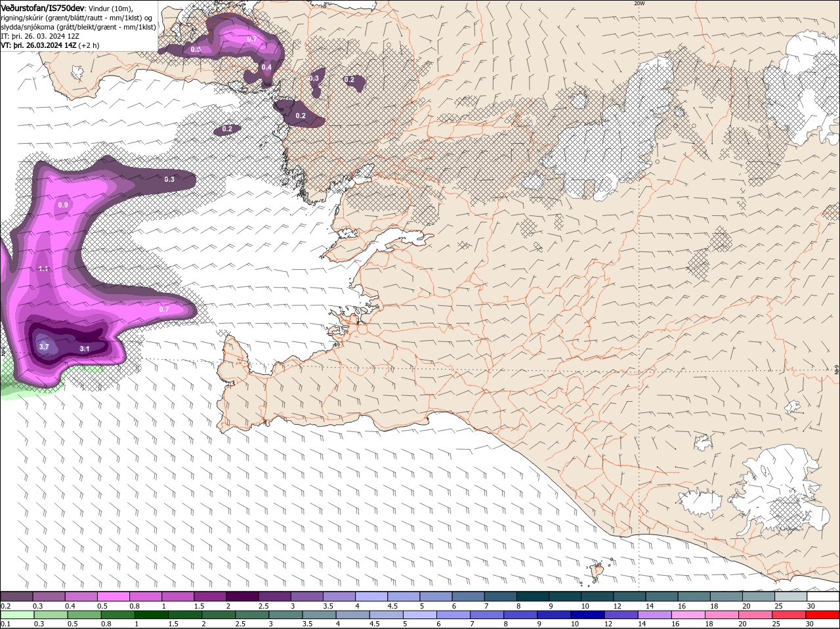Pick the upper legend swatch labeled 0.2

pyautogui.click(x=16, y=596)
